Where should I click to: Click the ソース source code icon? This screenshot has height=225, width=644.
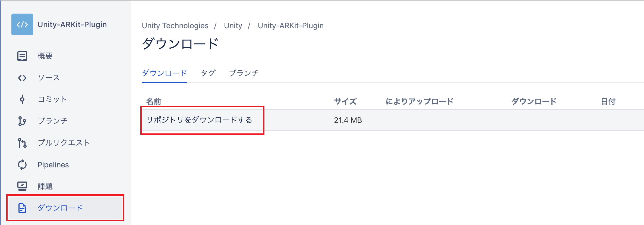22,78
